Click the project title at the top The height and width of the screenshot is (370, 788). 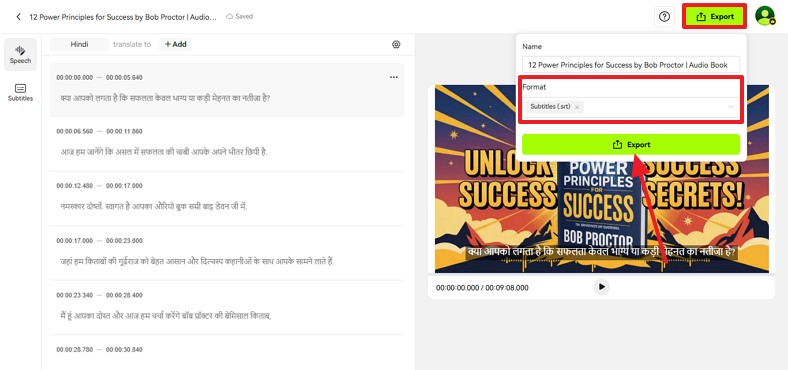click(123, 17)
